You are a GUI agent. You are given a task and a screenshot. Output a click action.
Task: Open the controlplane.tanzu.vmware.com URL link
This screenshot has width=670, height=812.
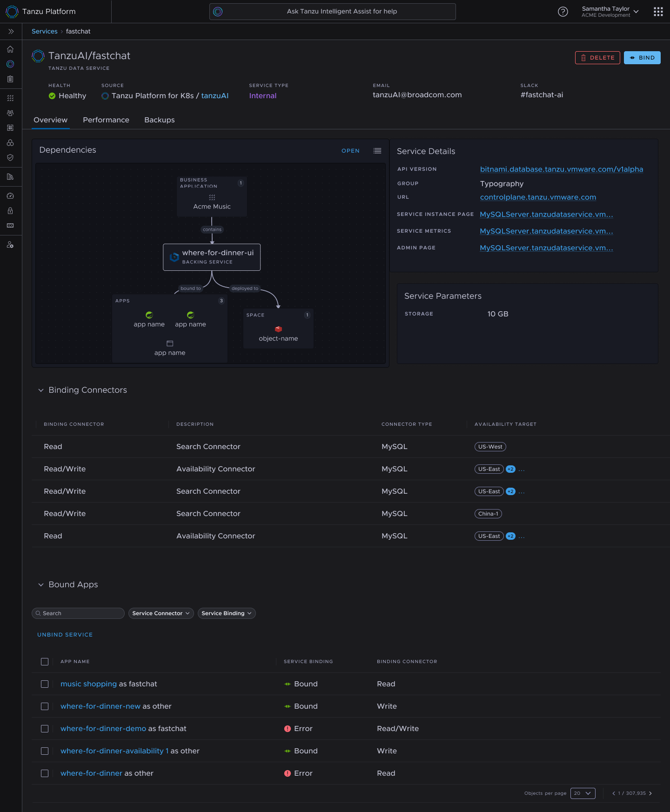[x=538, y=197]
